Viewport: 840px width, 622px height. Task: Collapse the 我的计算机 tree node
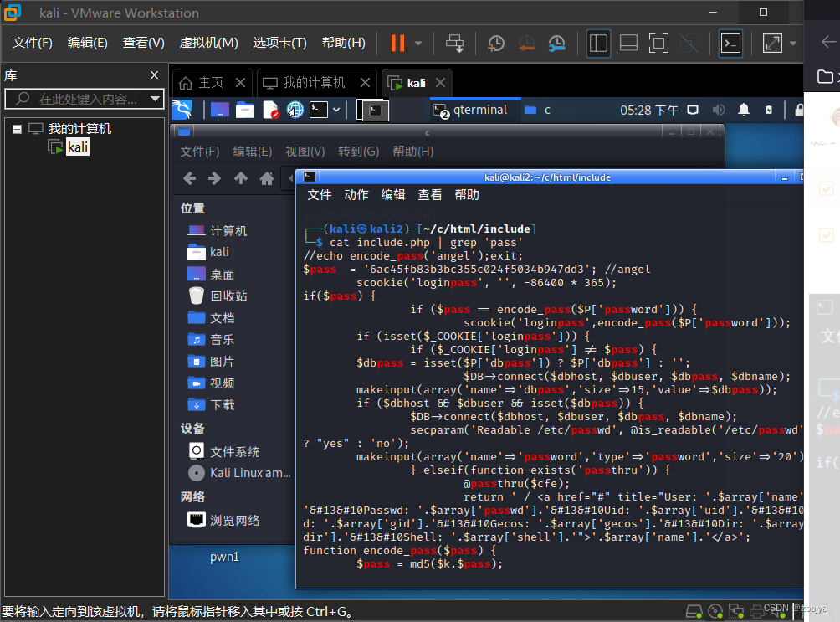pyautogui.click(x=17, y=129)
